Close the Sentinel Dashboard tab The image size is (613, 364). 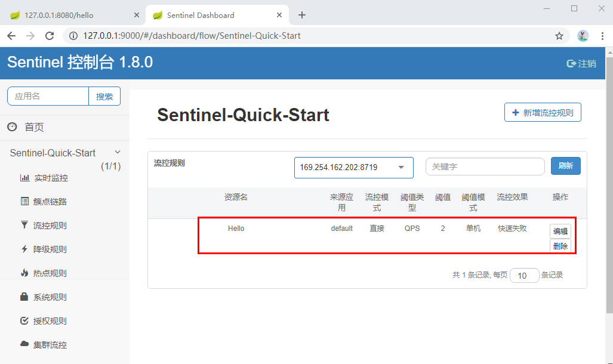(279, 16)
